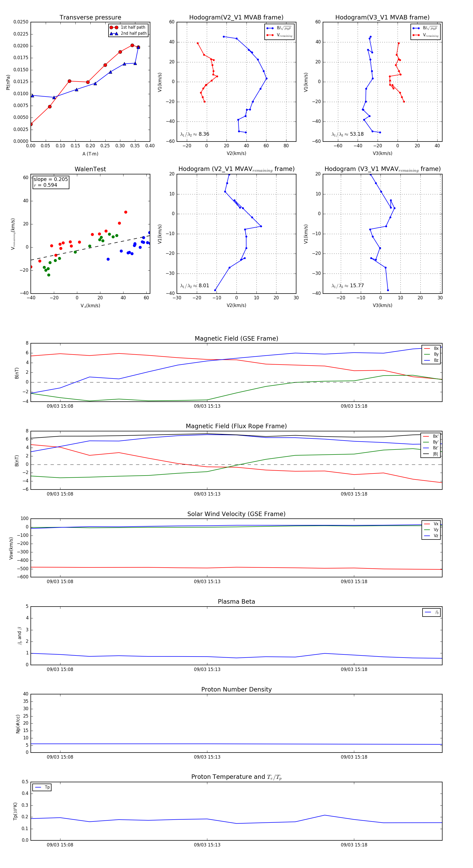
Task: Click the 'V_A(km/s)' axis label in WalenTest
Action: [x=90, y=306]
